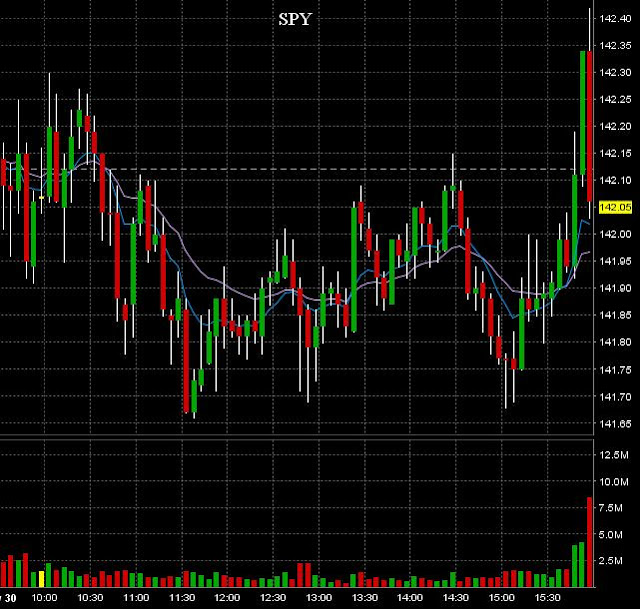Image resolution: width=640 pixels, height=609 pixels.
Task: Click the 13:30 time axis label
Action: coord(364,598)
